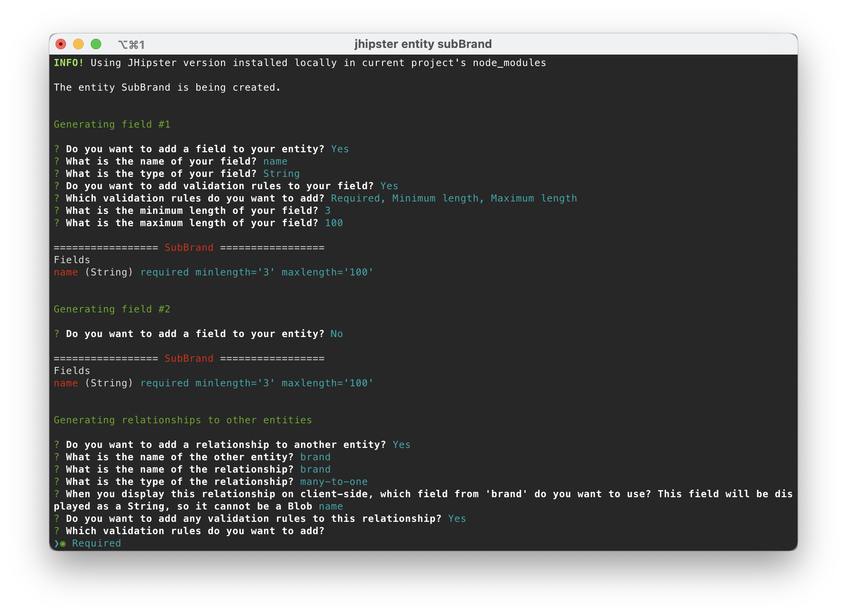Click 'Yes' after 'add validation rules to your field?'

[389, 186]
